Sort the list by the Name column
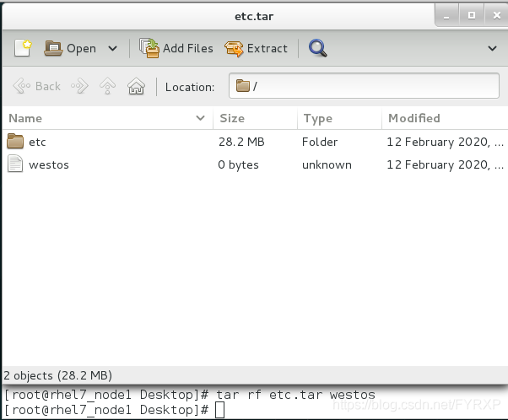Image resolution: width=508 pixels, height=420 pixels. [107, 118]
